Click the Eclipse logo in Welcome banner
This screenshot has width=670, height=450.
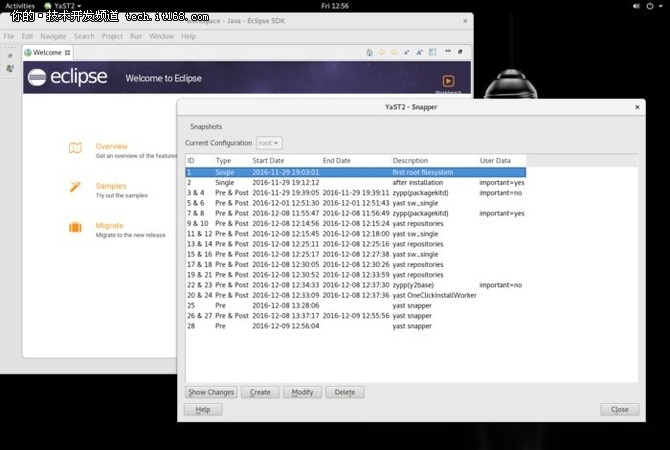[x=68, y=77]
